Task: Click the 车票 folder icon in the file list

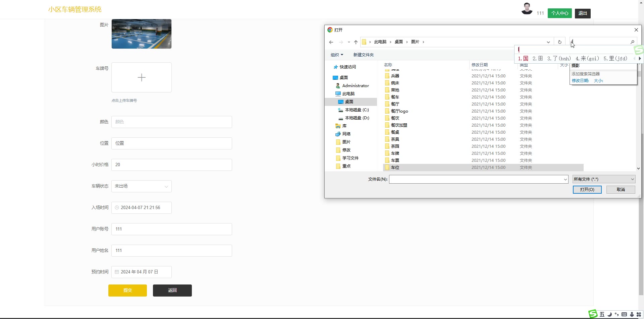Action: tap(387, 161)
